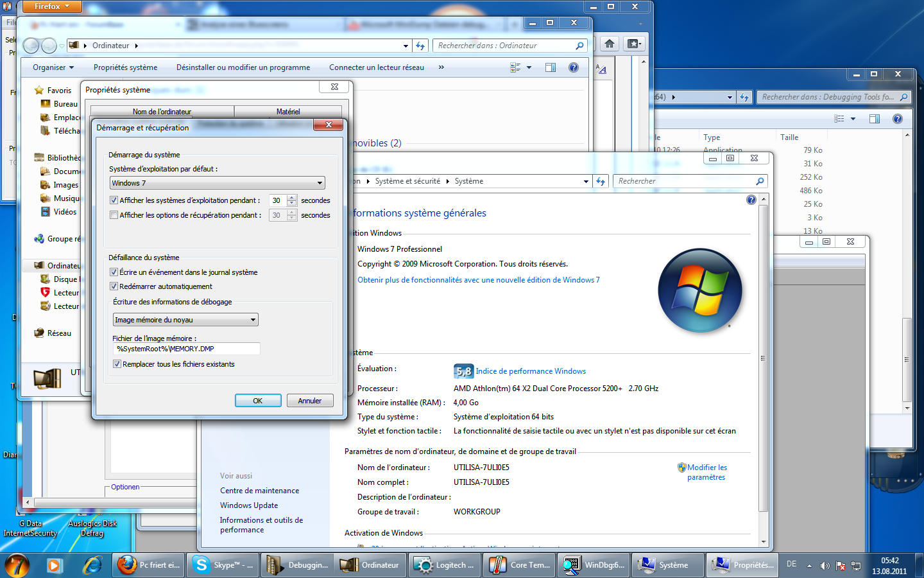The image size is (924, 578).
Task: Open Firefox application menu button
Action: (52, 6)
